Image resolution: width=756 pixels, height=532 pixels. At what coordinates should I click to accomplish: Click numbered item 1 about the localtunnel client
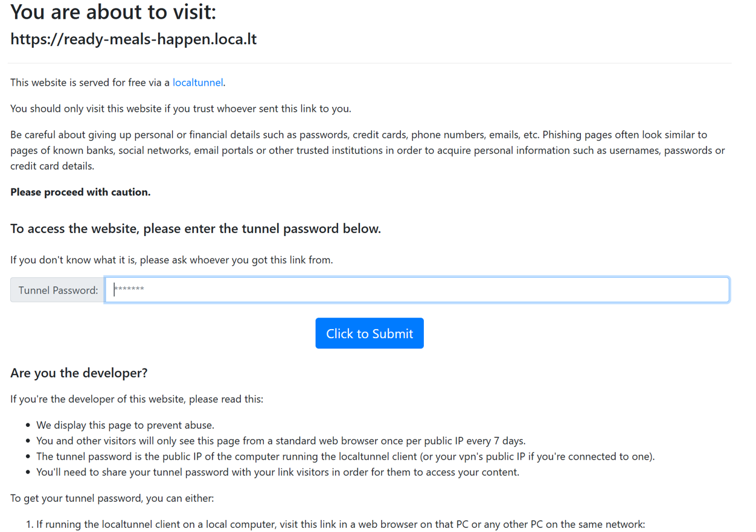pyautogui.click(x=341, y=524)
